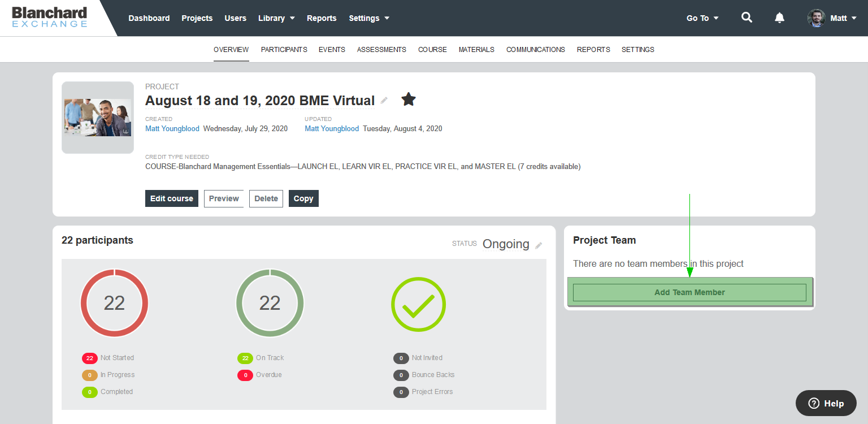The width and height of the screenshot is (868, 424).
Task: Open Users in top navigation
Action: 236,18
